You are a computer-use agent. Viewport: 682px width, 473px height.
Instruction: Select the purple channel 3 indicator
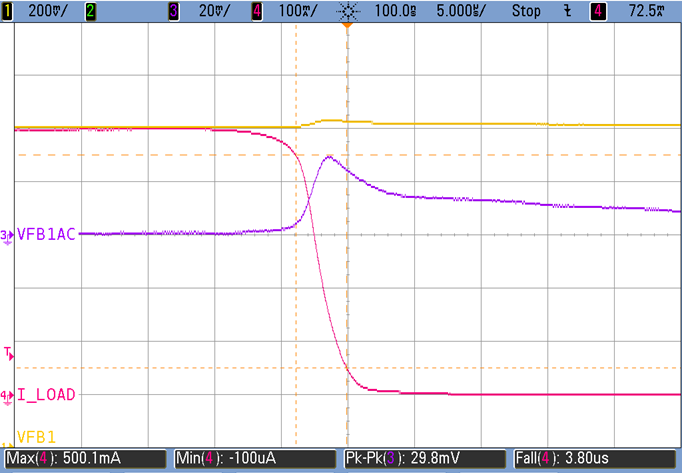(x=174, y=11)
